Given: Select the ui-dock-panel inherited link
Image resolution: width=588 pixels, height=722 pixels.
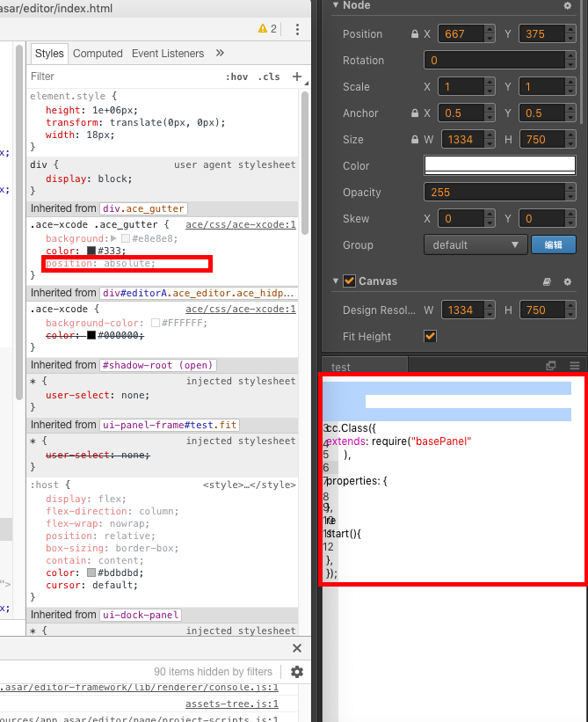Looking at the screenshot, I should pos(141,615).
